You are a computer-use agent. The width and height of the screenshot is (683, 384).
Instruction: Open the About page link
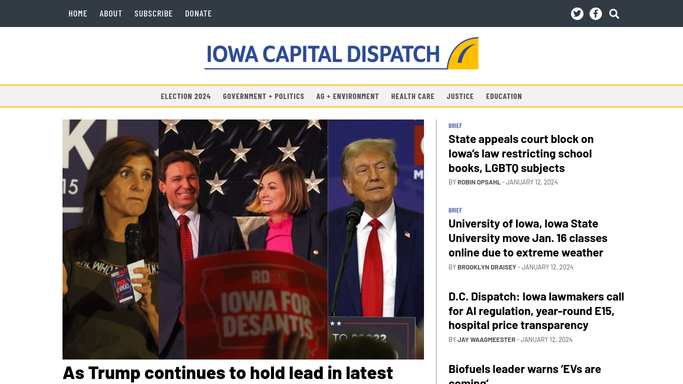(x=111, y=13)
